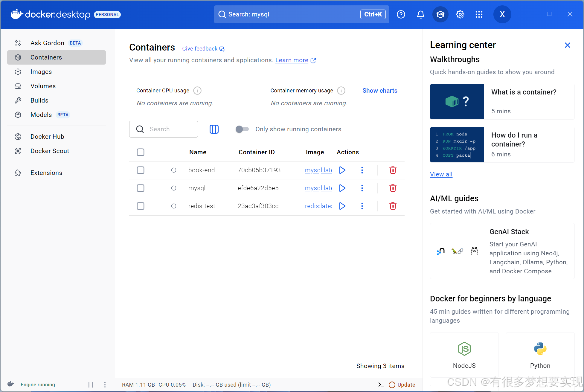Image resolution: width=584 pixels, height=392 pixels.
Task: Open engine options three-dot menu
Action: [x=105, y=385]
